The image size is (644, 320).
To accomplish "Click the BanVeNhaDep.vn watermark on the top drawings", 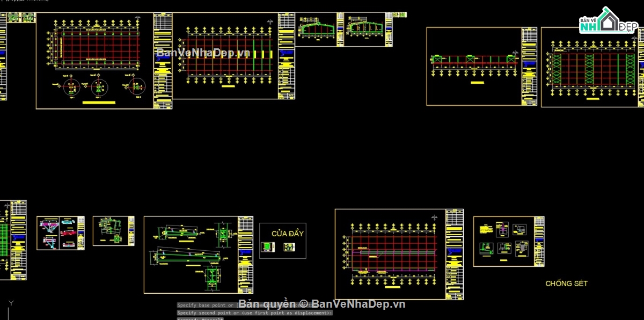I will pos(203,53).
